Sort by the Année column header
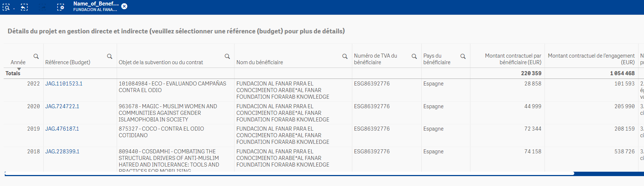 pyautogui.click(x=18, y=62)
